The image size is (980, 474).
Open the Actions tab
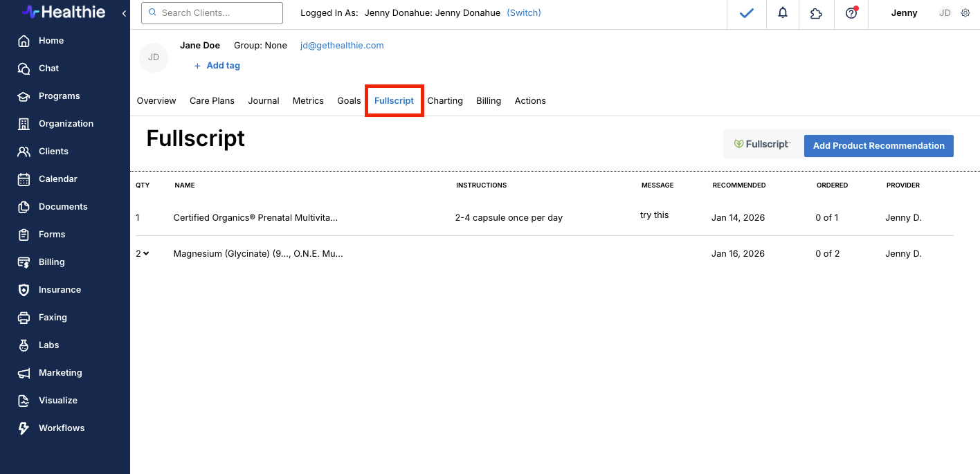[x=530, y=101]
